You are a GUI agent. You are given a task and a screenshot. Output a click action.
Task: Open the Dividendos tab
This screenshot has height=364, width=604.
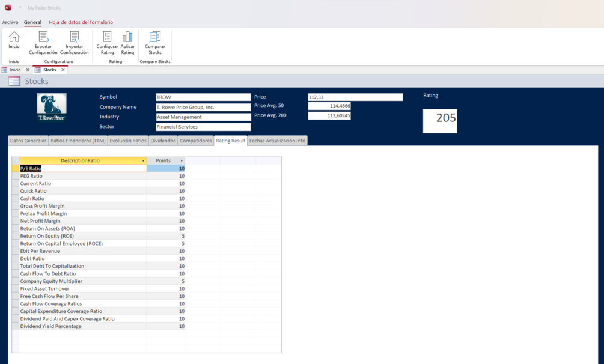tap(163, 141)
